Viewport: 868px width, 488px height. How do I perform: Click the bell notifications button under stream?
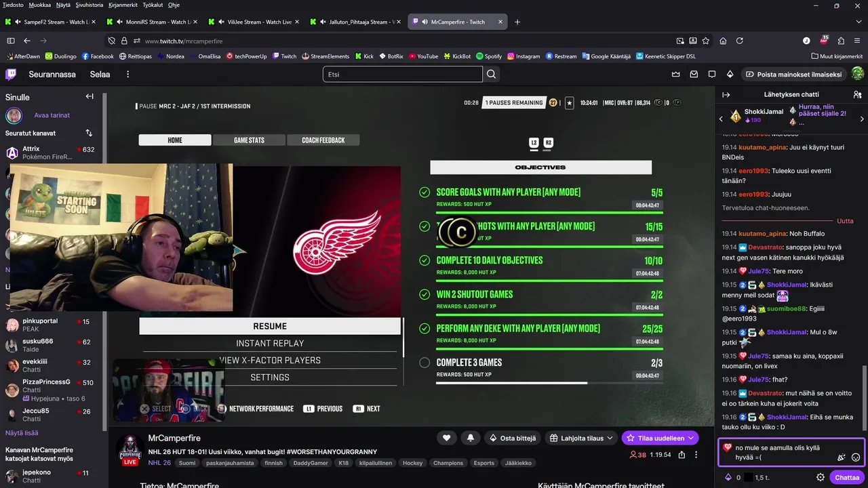(469, 438)
